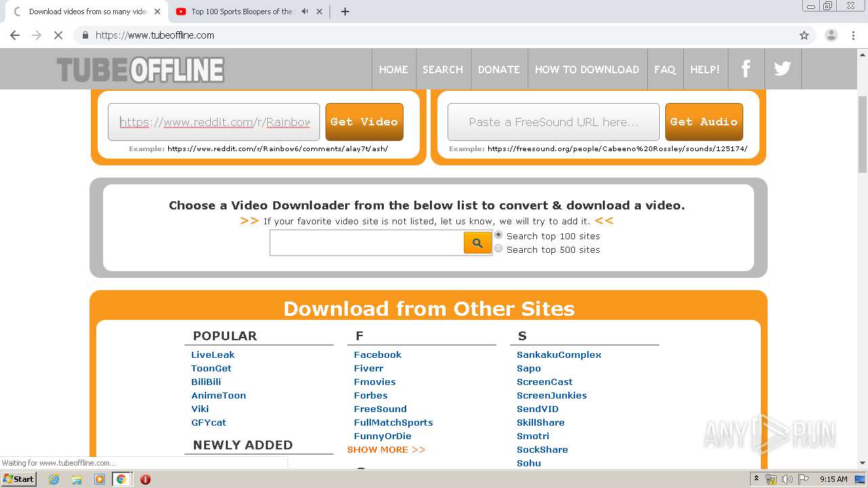Close the Top 100 Sports Bloopers tab

(319, 12)
